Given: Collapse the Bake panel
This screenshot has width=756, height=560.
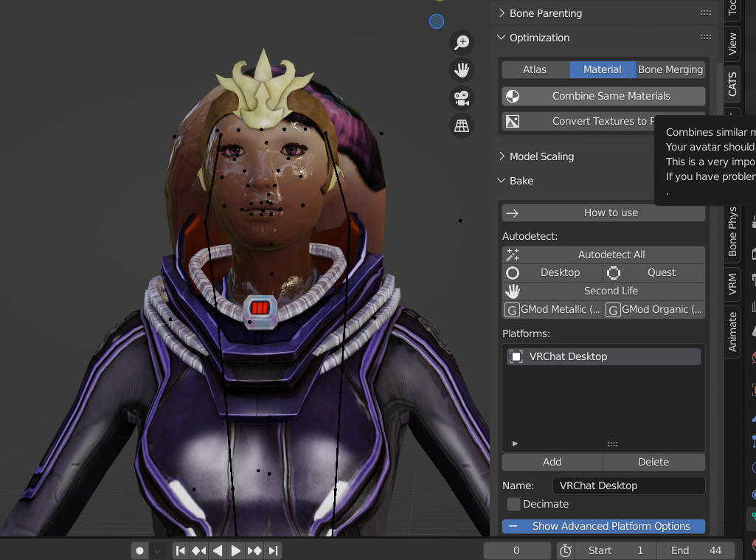Looking at the screenshot, I should coord(521,181).
